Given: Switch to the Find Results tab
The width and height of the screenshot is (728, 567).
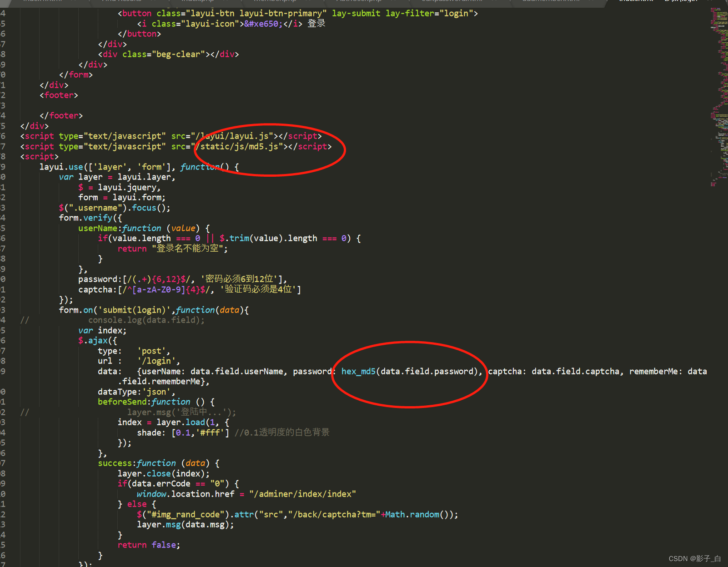Looking at the screenshot, I should (121, 1).
